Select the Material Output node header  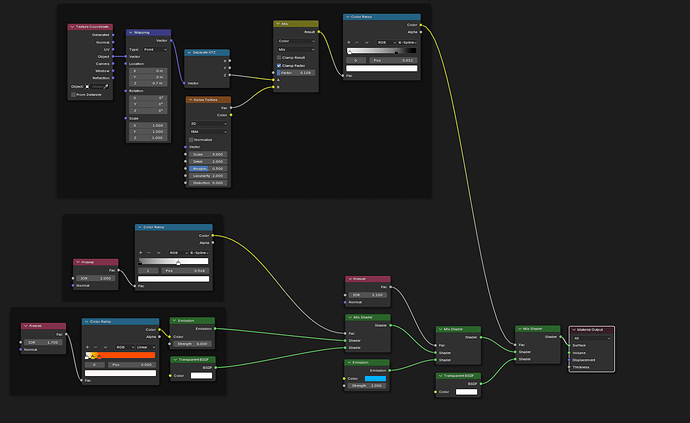[x=592, y=330]
